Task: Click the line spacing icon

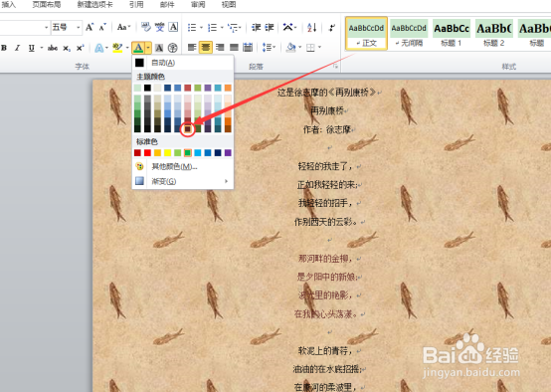Action: tap(268, 47)
